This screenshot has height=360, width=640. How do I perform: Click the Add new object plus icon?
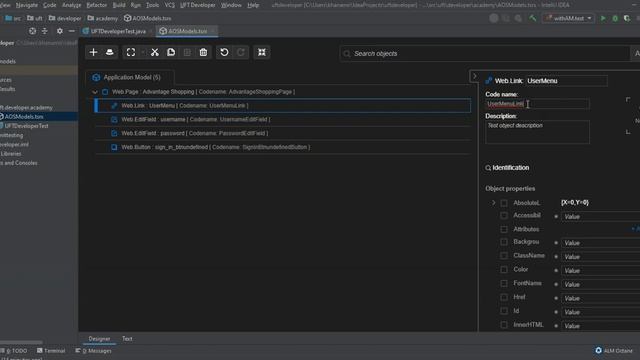[x=93, y=52]
